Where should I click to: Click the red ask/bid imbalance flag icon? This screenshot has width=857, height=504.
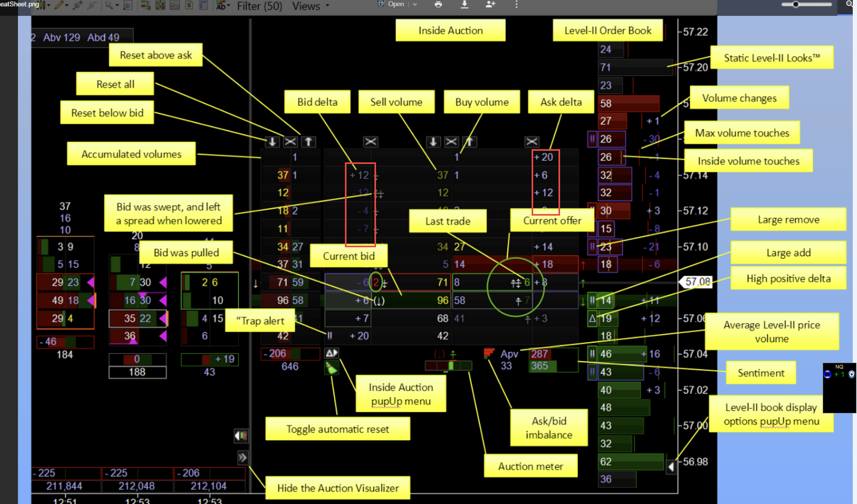[x=489, y=353]
